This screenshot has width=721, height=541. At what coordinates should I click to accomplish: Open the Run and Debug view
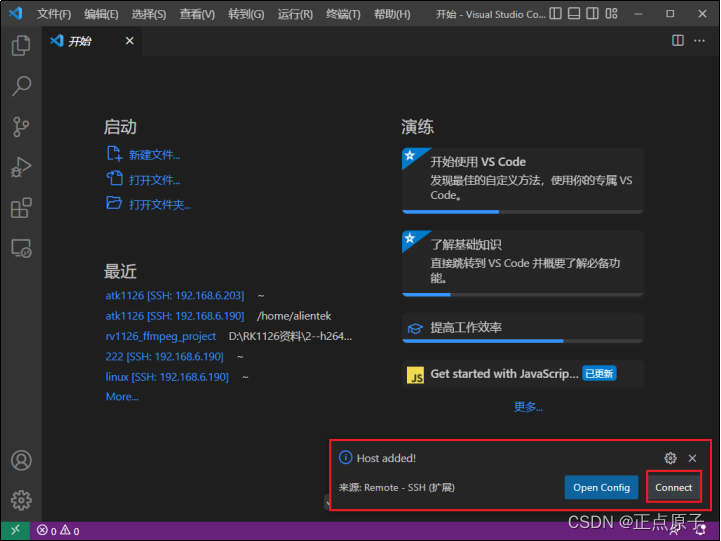pyautogui.click(x=21, y=167)
